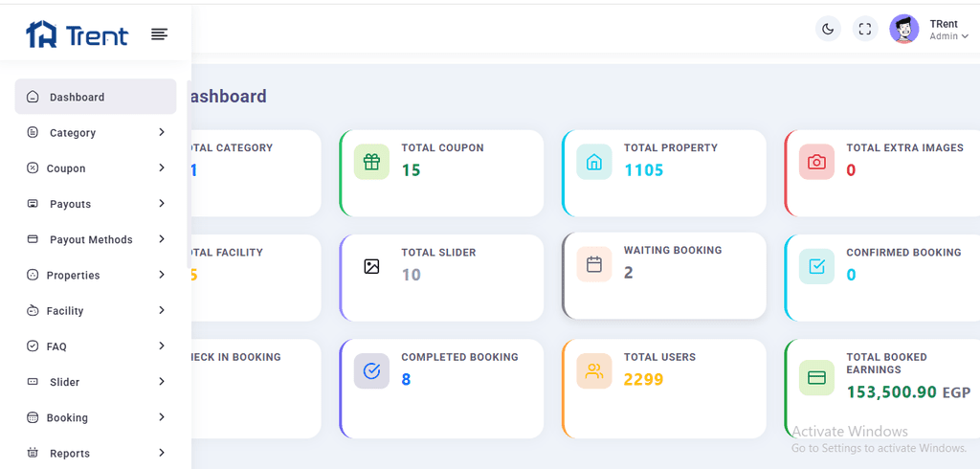Collapse the sidebar with the hamburger icon

tap(160, 34)
